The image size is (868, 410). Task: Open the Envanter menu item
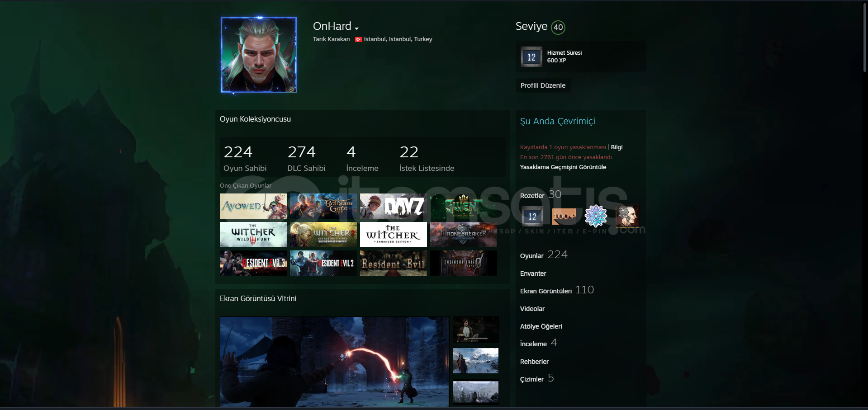pyautogui.click(x=533, y=273)
